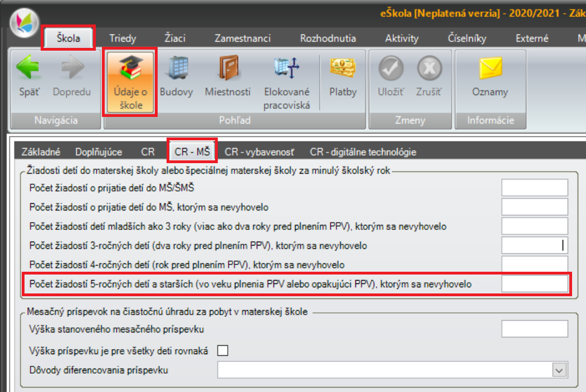Viewport: 586px width, 392px height.
Task: Click label 'Výška stanoveného mesačného príspevku'
Action: click(x=116, y=329)
